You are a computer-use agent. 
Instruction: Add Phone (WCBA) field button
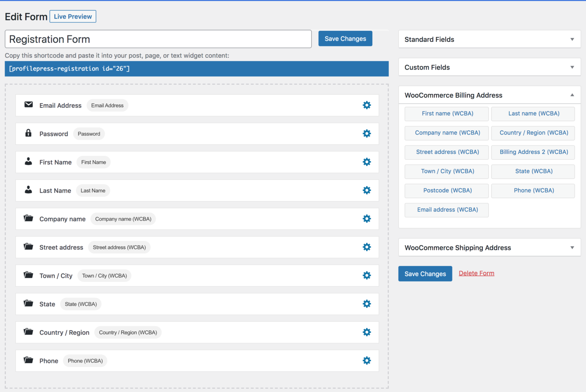pyautogui.click(x=533, y=191)
